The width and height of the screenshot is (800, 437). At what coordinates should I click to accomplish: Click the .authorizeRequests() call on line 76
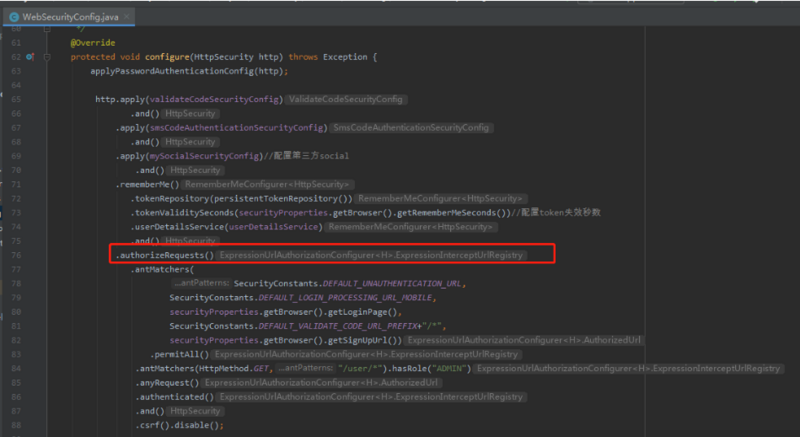[165, 255]
